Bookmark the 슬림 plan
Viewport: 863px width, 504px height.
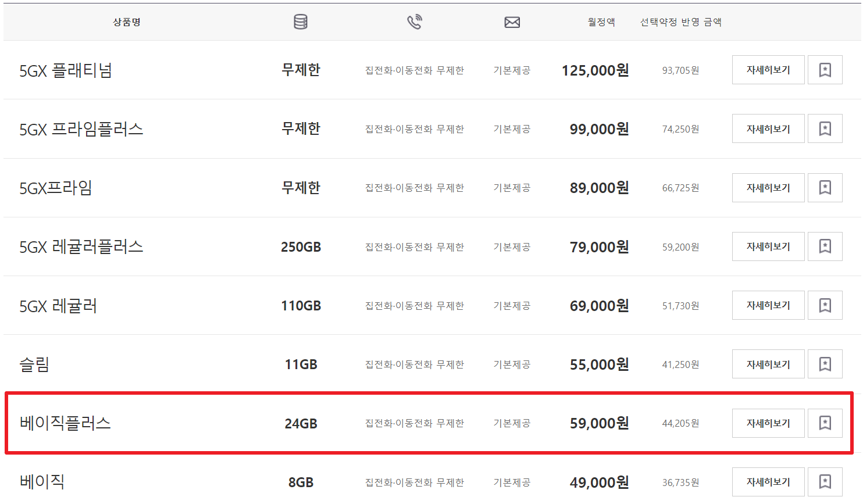tap(825, 364)
